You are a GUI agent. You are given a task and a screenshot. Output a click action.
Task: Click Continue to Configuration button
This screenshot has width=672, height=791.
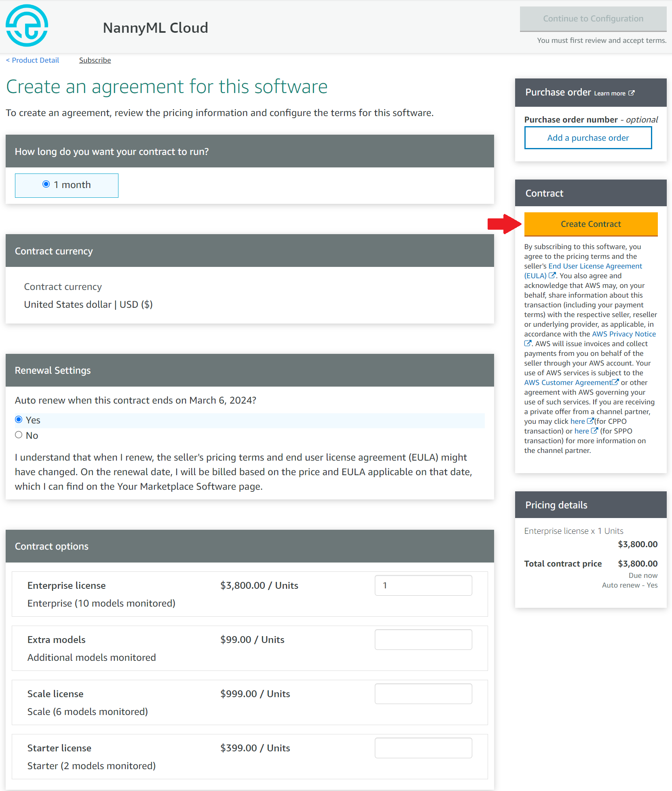click(x=593, y=19)
